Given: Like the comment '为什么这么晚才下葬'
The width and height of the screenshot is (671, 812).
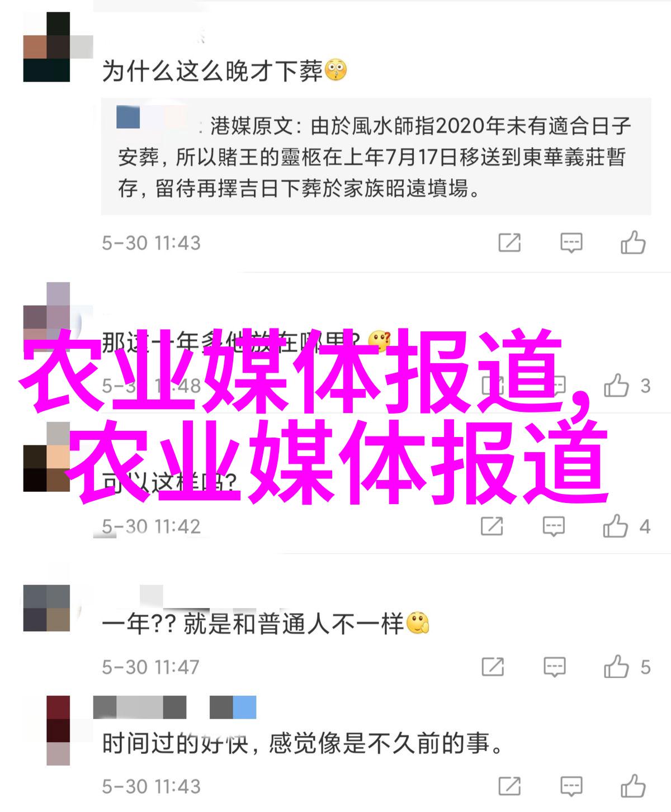Looking at the screenshot, I should click(633, 243).
